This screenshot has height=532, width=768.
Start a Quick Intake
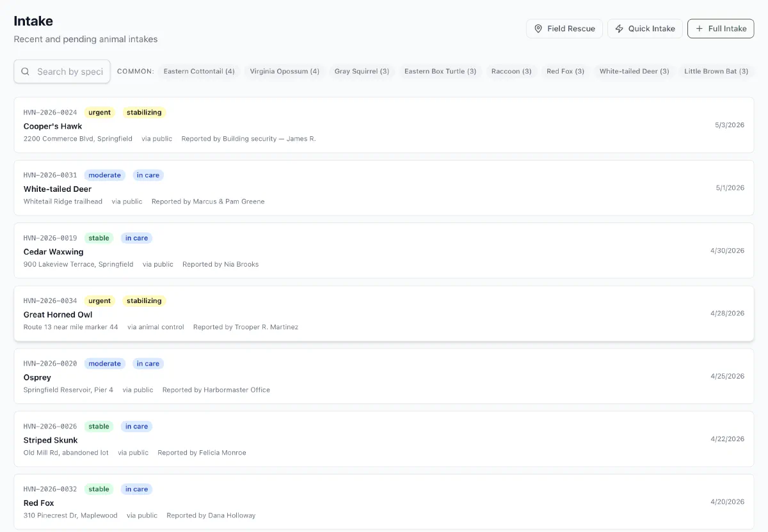click(x=645, y=29)
